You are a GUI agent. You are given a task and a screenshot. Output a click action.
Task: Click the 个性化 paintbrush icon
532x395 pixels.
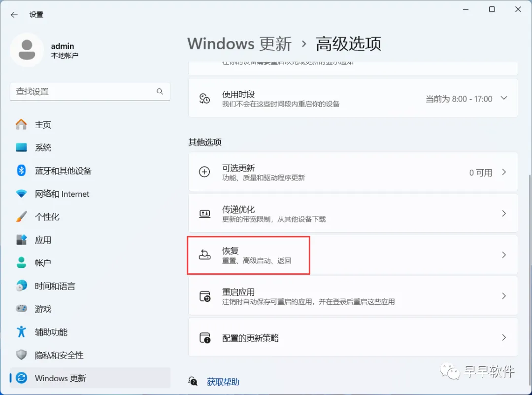(x=21, y=216)
